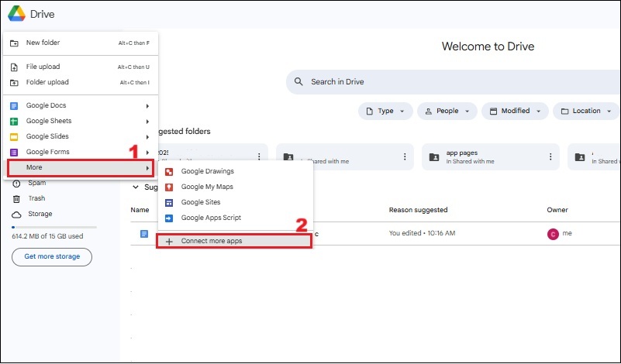Viewport: 621px width, 364px height.
Task: Click You edited 10:16 AM text
Action: [423, 233]
